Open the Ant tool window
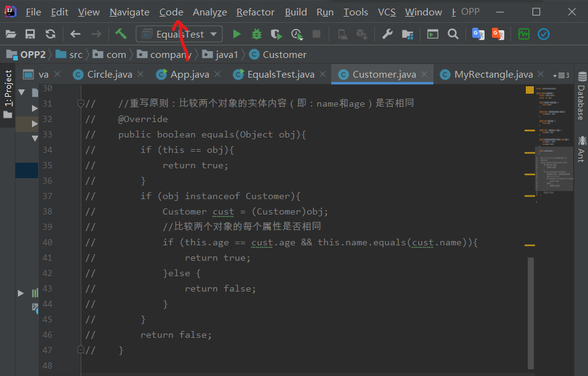 click(x=582, y=149)
